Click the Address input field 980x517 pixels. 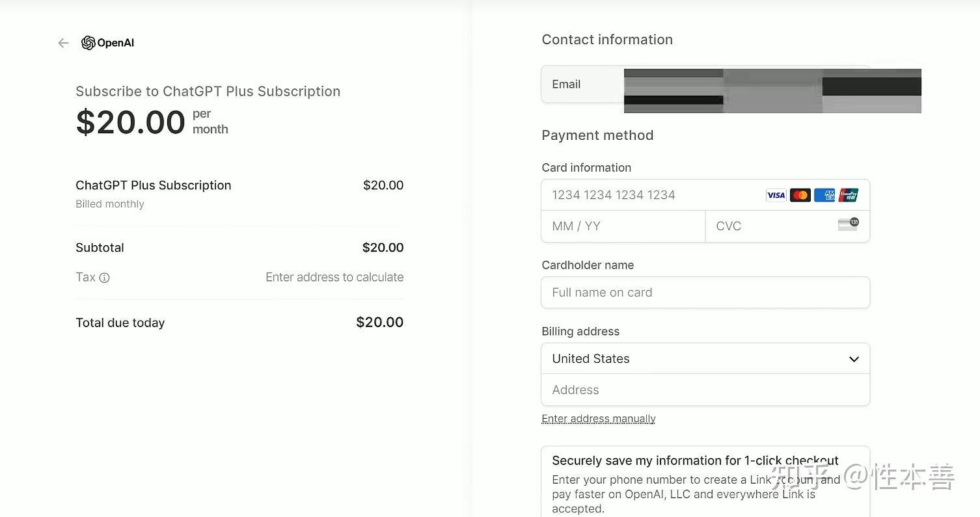[x=705, y=390]
